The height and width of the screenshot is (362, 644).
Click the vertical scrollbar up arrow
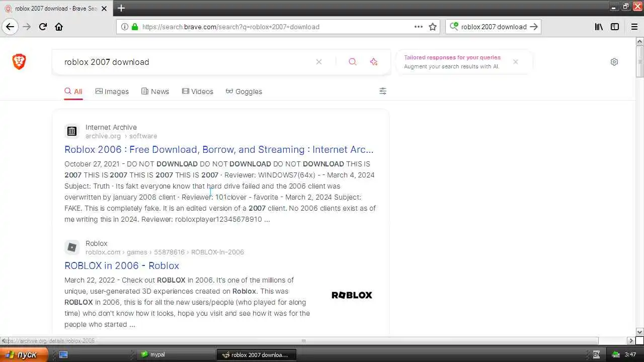pos(640,41)
